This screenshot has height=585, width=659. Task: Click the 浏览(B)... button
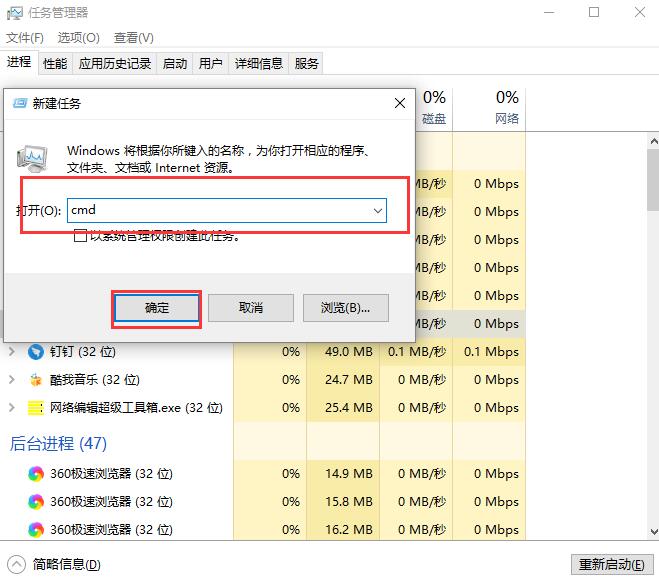345,308
